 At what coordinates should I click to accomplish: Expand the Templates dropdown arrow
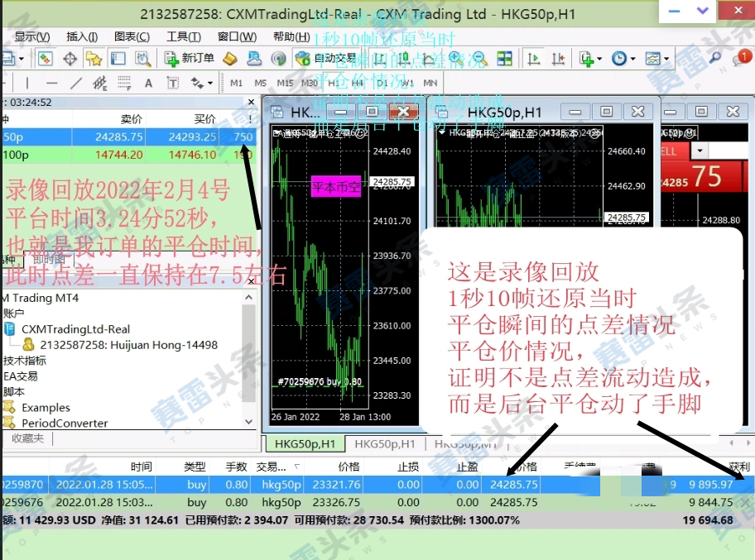pyautogui.click(x=666, y=59)
